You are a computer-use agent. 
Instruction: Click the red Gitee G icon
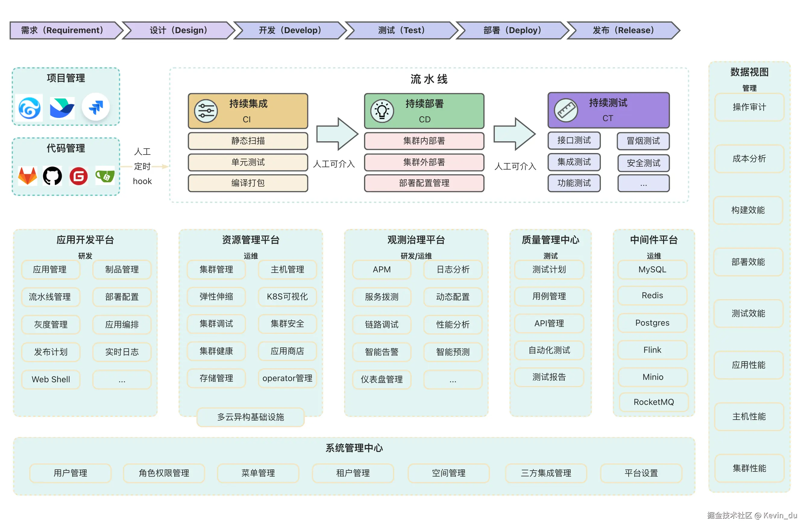(79, 176)
